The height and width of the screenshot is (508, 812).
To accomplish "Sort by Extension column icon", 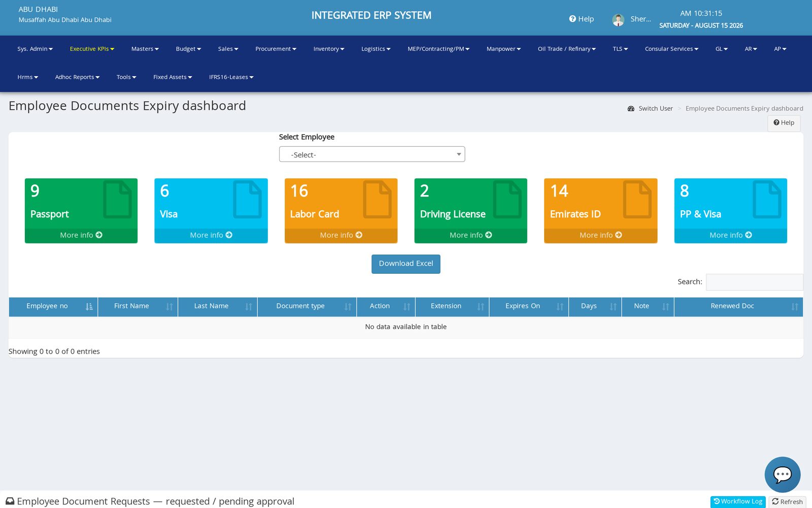I will click(x=481, y=306).
